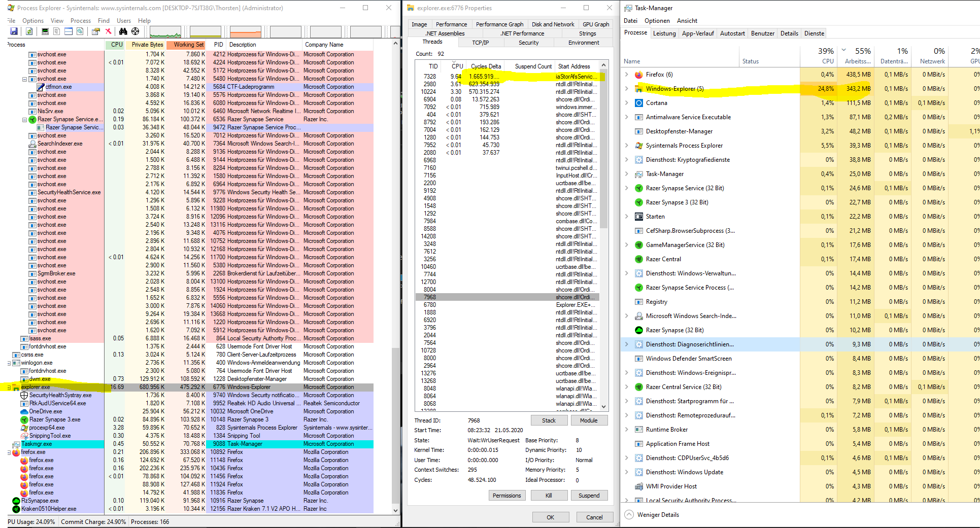The width and height of the screenshot is (980, 528).
Task: Click the Razer Central icon in Task-Manager
Action: click(x=639, y=259)
